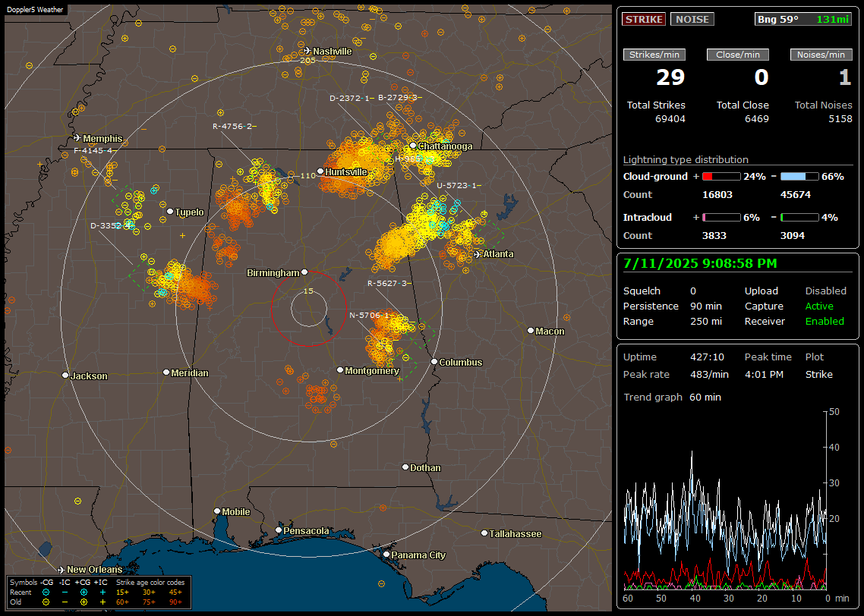Click the Peak rate value 483/min

(709, 374)
